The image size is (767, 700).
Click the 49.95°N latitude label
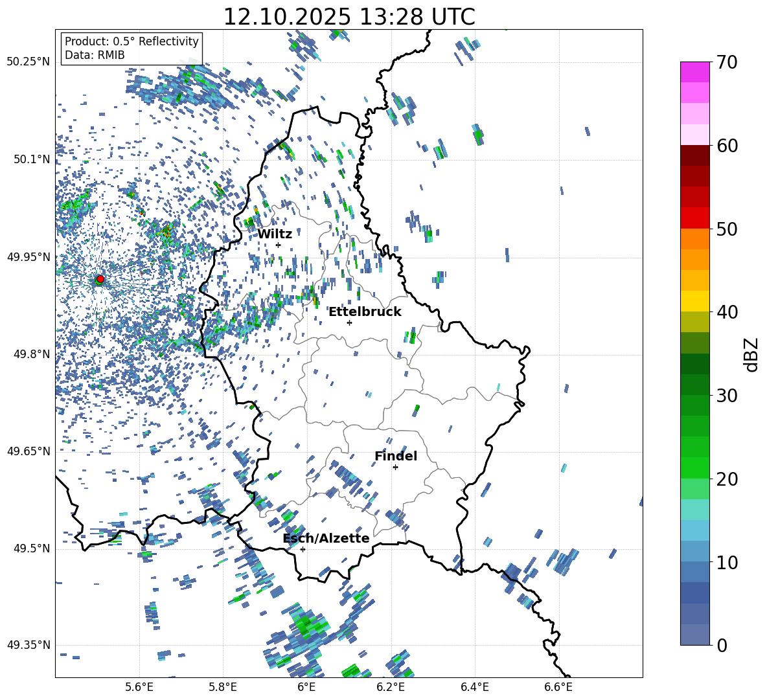[29, 256]
